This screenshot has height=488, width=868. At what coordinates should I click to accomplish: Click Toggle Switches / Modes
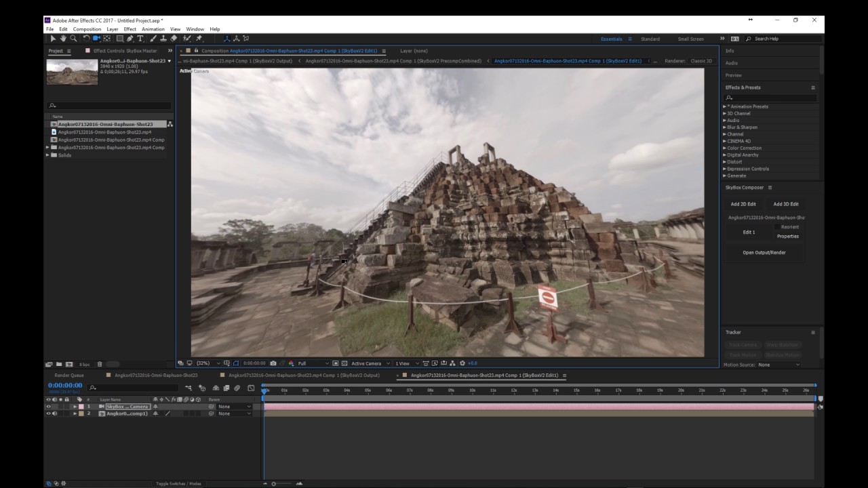click(179, 483)
